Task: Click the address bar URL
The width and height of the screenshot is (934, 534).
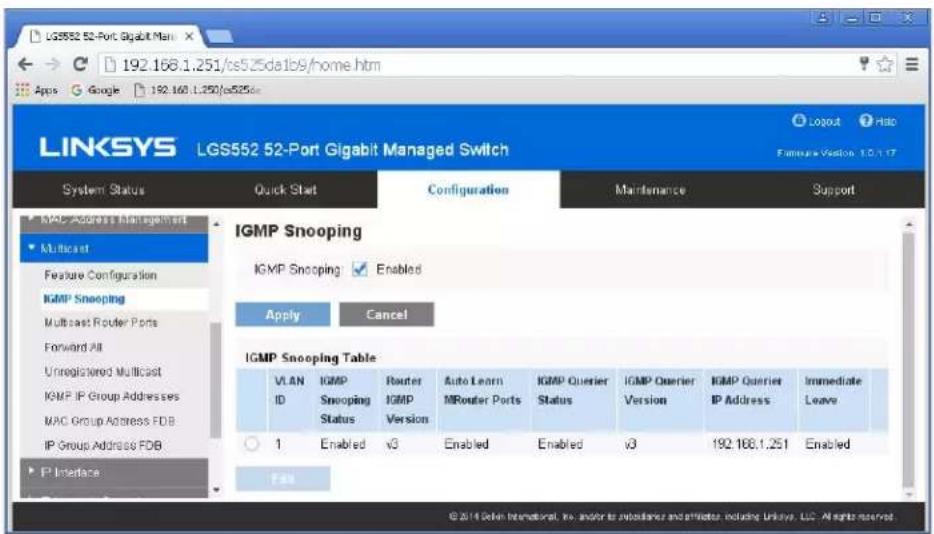Action: 251,64
